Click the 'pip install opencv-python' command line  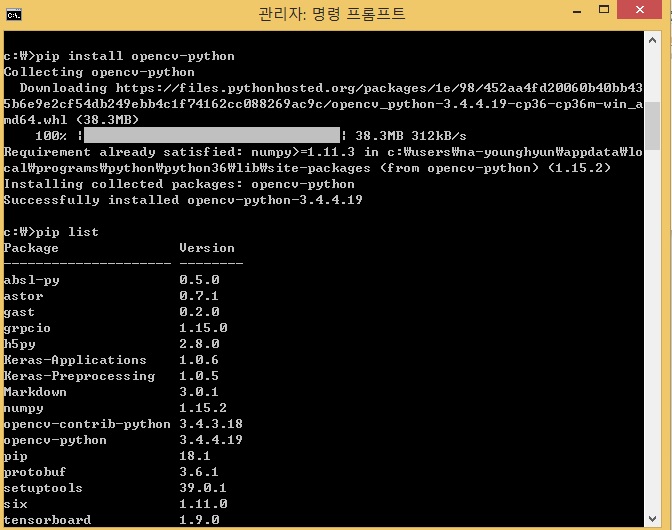pyautogui.click(x=119, y=56)
